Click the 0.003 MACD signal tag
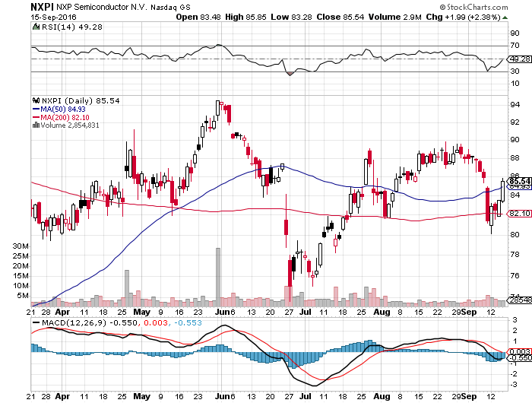 coord(519,352)
